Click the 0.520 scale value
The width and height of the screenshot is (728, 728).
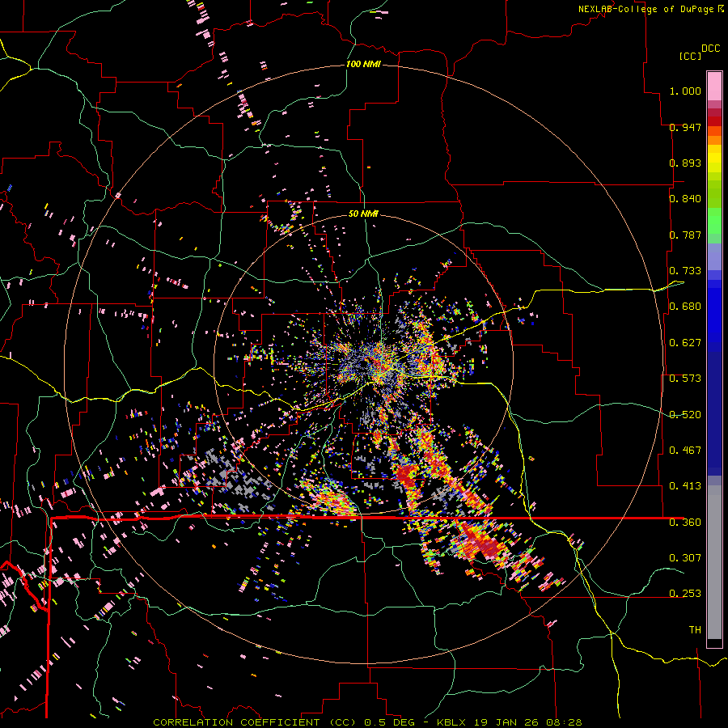685,415
